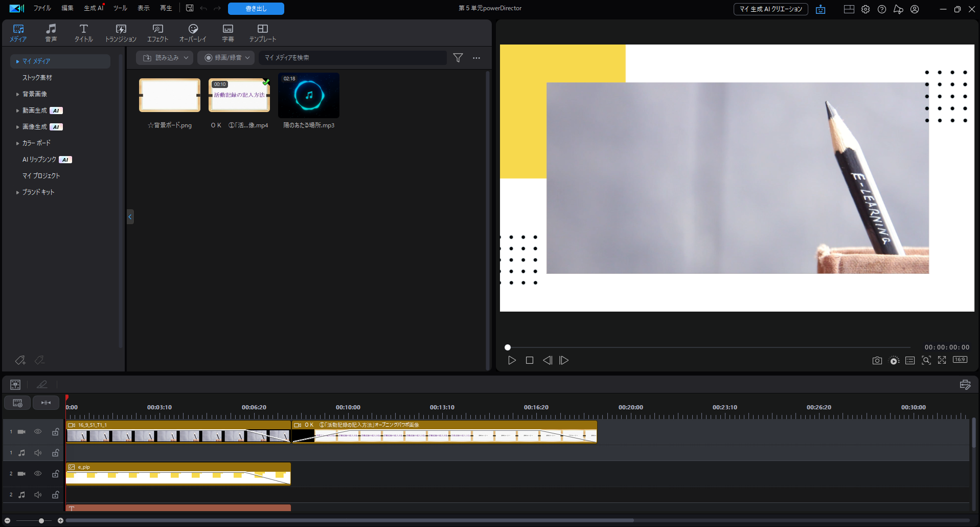
Task: Hide video track 1 using eye icon
Action: [x=38, y=432]
